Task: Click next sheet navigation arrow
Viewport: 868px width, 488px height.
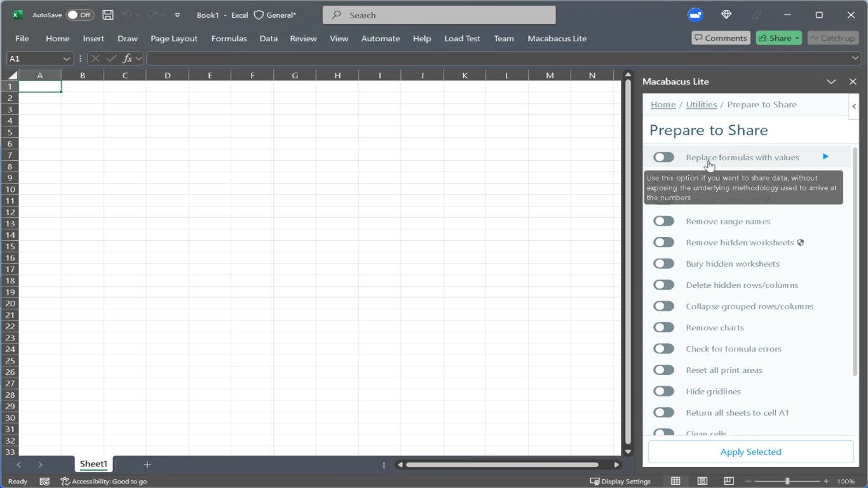Action: (40, 464)
